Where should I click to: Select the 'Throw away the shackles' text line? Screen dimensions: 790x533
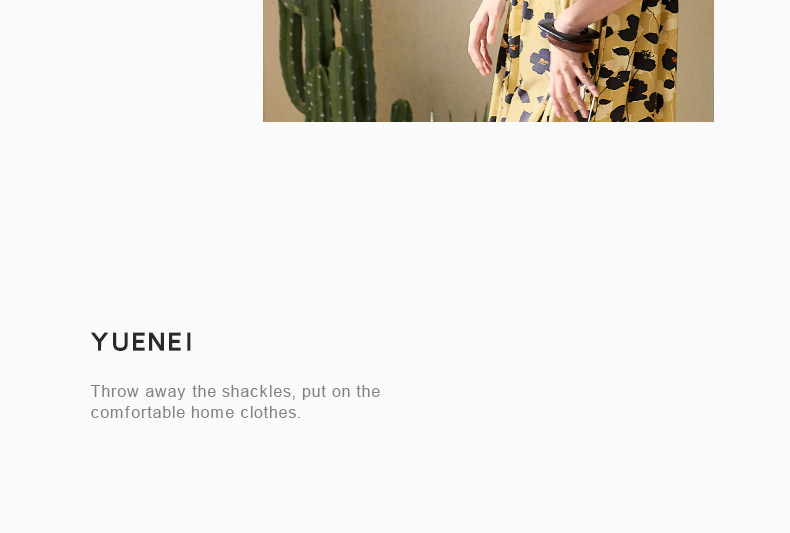pos(235,391)
